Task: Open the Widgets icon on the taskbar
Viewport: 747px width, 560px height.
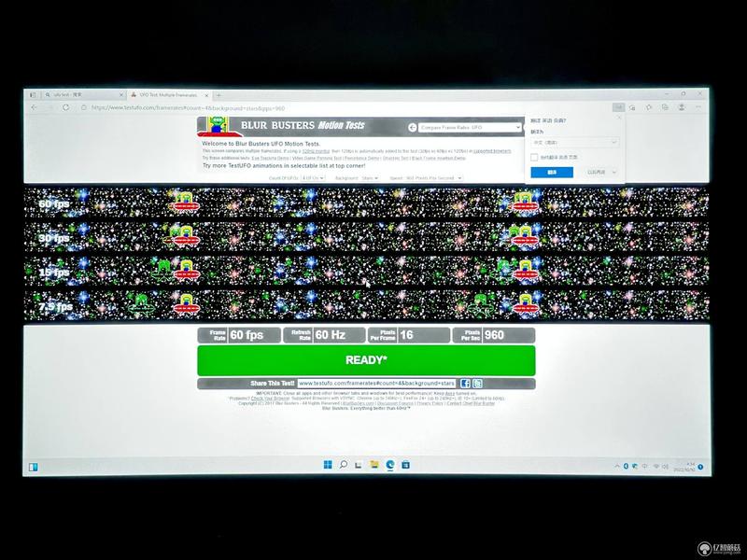Action: click(34, 467)
